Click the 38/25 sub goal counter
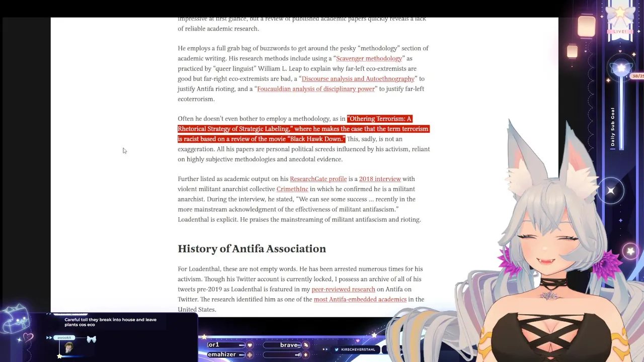The height and width of the screenshot is (362, 644). point(637,76)
